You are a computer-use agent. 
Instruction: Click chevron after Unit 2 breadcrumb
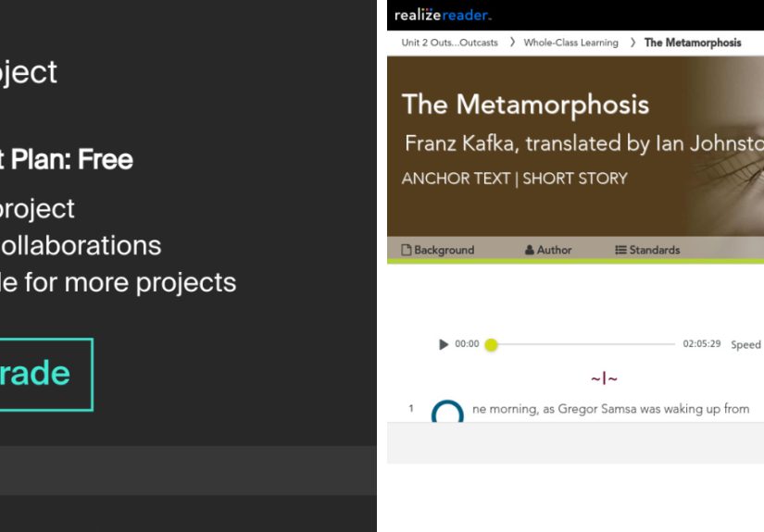(x=512, y=43)
